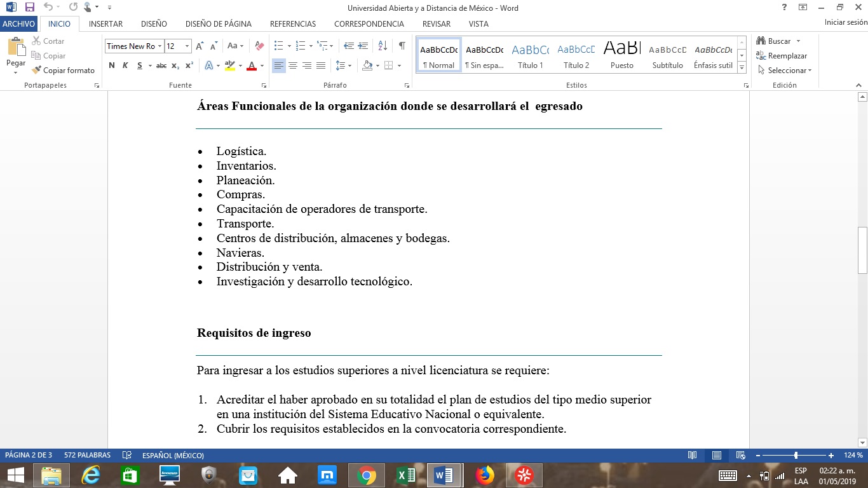This screenshot has width=868, height=488.
Task: Click the increase indent icon
Action: (x=363, y=46)
